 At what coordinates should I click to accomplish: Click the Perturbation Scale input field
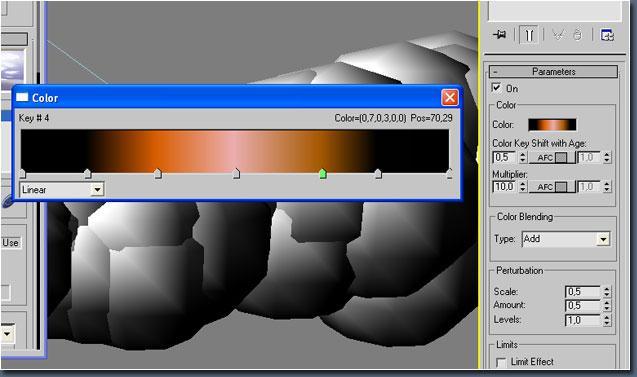(582, 292)
